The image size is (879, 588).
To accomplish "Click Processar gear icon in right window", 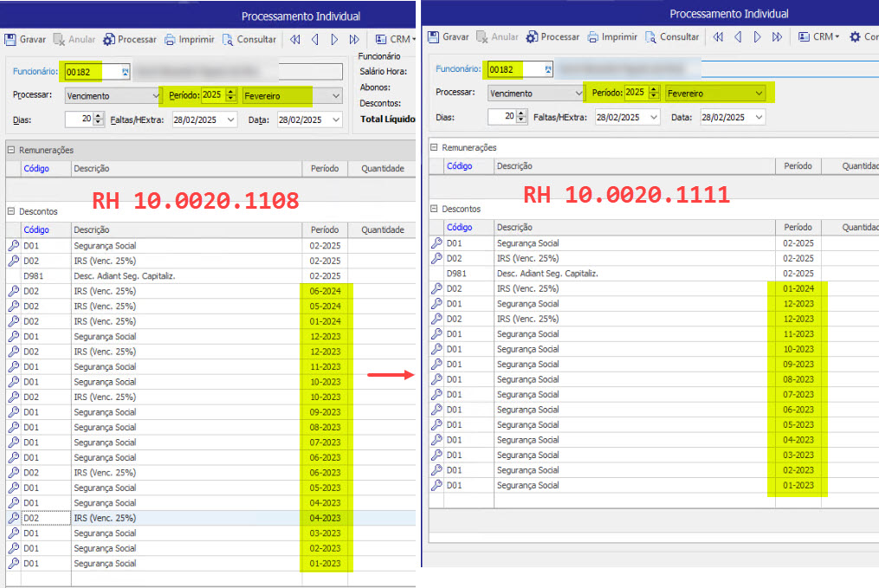I will tap(533, 37).
